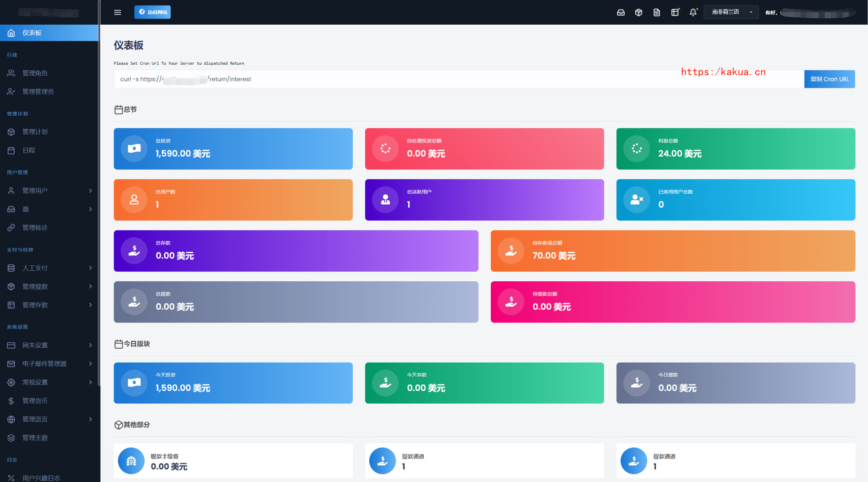
Task: Click the cube icon beside 其他部分 heading
Action: [118, 425]
